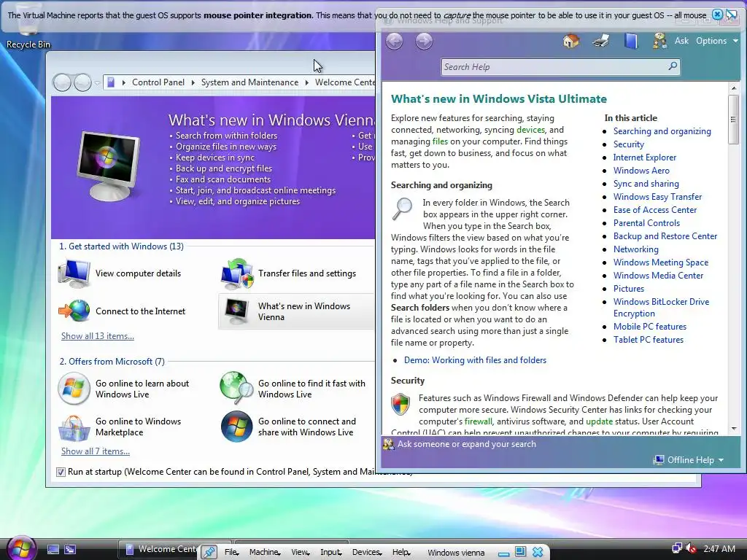The image size is (747, 560).
Task: Click Tablet PC features link
Action: click(648, 340)
